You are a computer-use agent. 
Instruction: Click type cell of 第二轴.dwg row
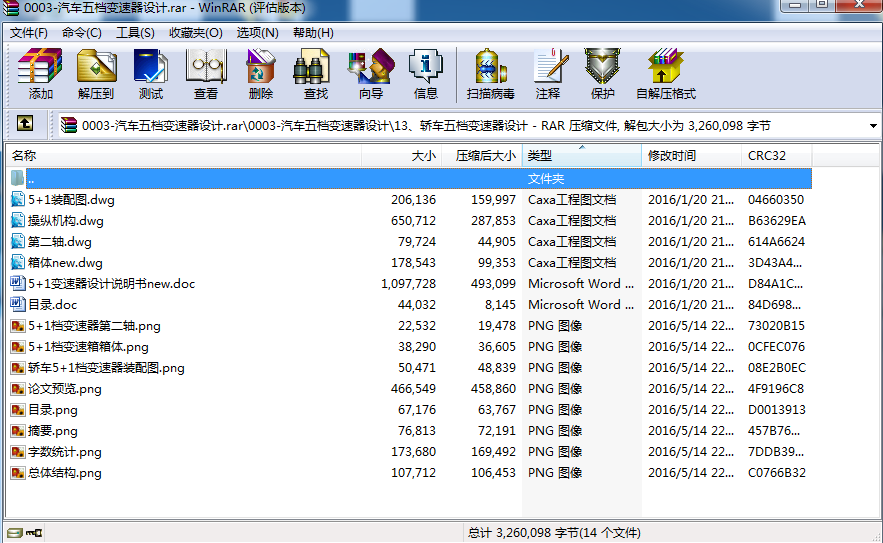pyautogui.click(x=572, y=242)
